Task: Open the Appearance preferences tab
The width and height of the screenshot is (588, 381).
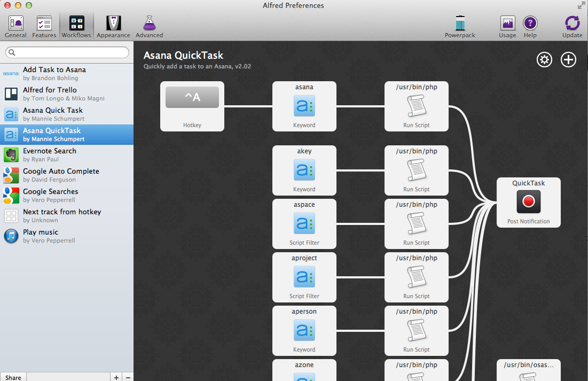Action: [113, 27]
